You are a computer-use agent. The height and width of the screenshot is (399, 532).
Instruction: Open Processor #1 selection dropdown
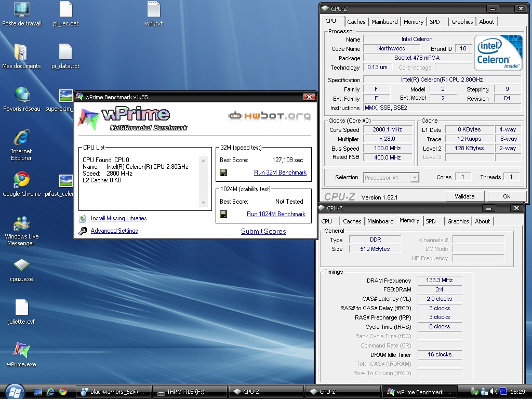pos(414,178)
